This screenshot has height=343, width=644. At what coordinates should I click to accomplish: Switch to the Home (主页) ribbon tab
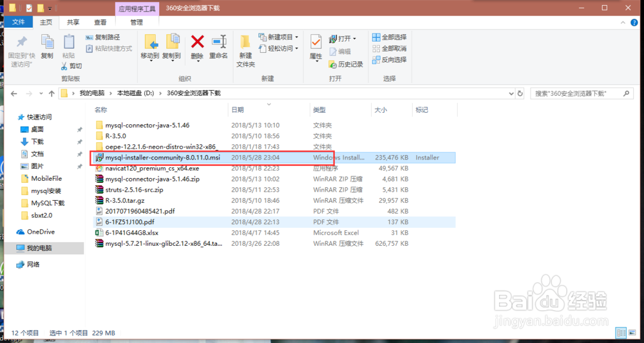(x=46, y=22)
